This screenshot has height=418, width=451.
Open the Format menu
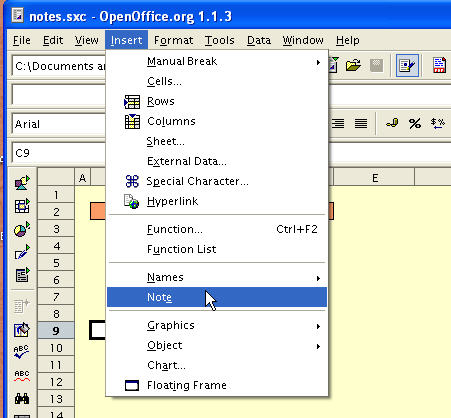[x=173, y=40]
